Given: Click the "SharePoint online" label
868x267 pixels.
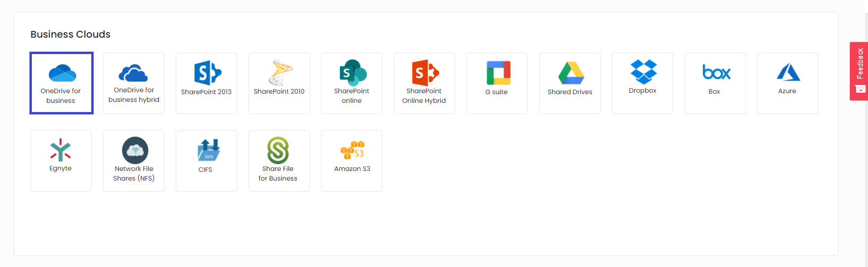Looking at the screenshot, I should (x=351, y=96).
